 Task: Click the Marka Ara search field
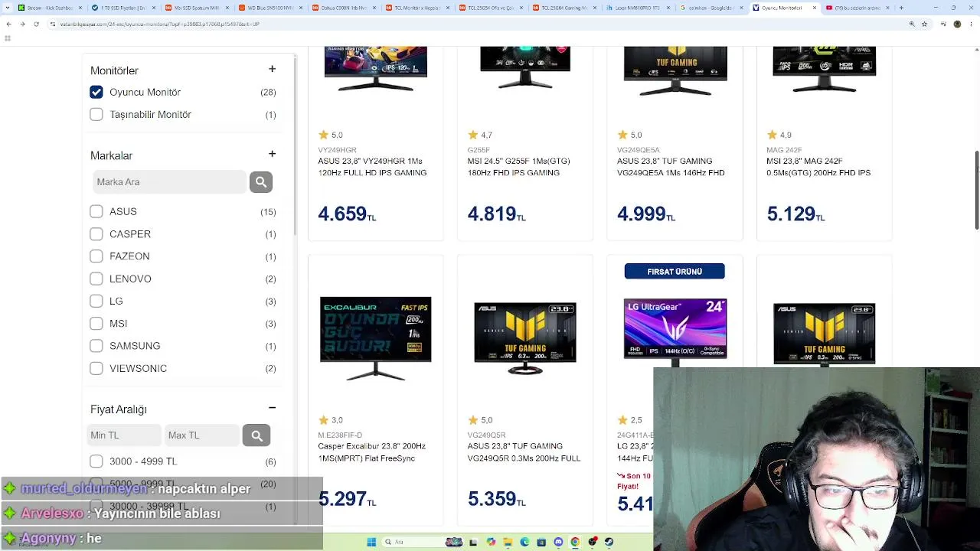[x=169, y=182]
